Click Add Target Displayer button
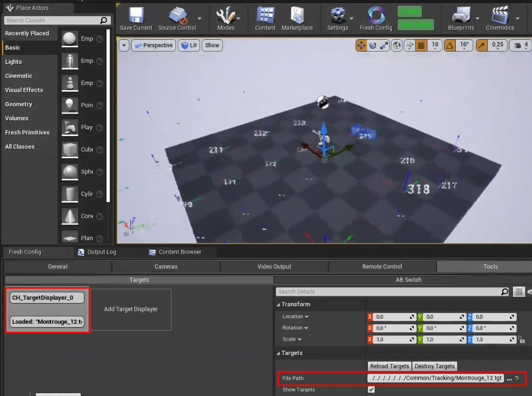Viewport: 532px width, 396px height. (x=130, y=309)
